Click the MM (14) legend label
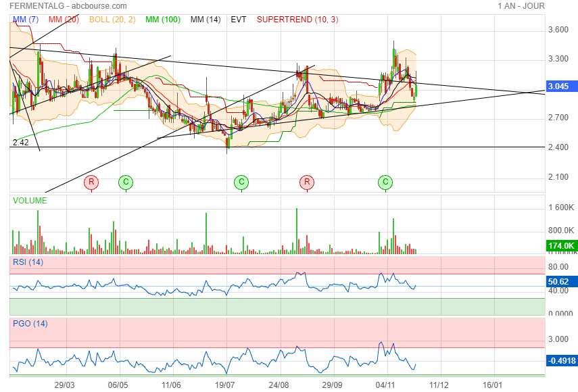Screen dimensions: 578x392 click(x=206, y=20)
